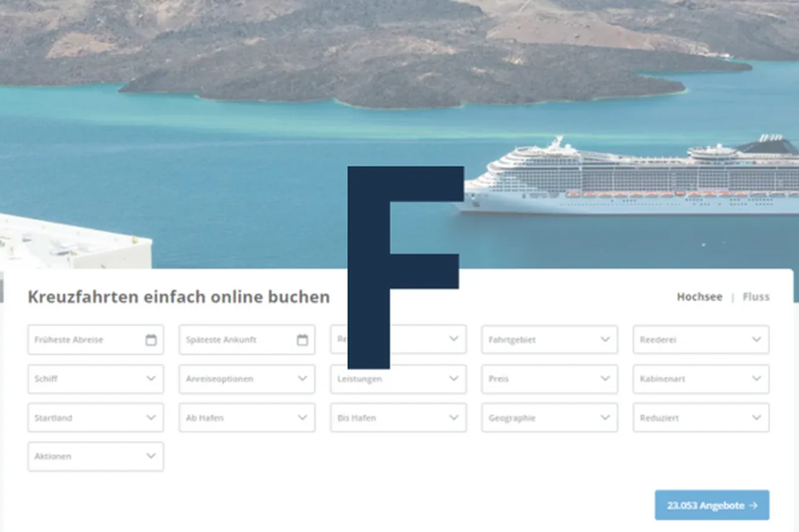Click the Früheste Abreise date field
The height and width of the screenshot is (532, 799).
pyautogui.click(x=96, y=340)
